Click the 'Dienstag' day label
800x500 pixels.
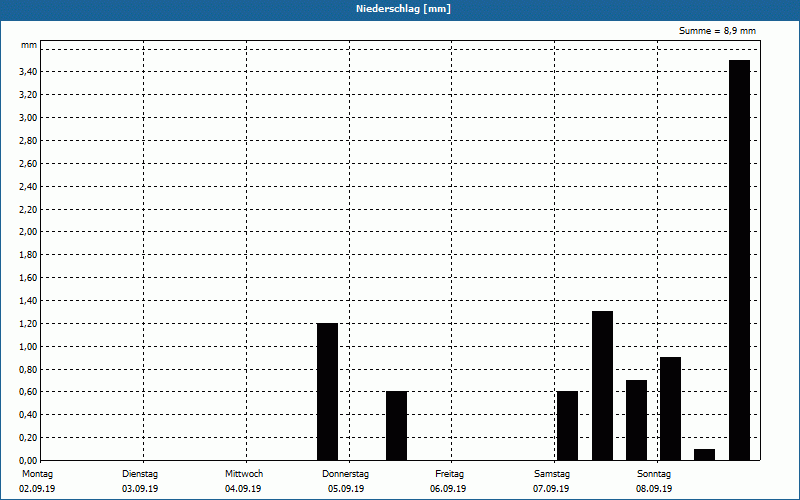[x=140, y=474]
